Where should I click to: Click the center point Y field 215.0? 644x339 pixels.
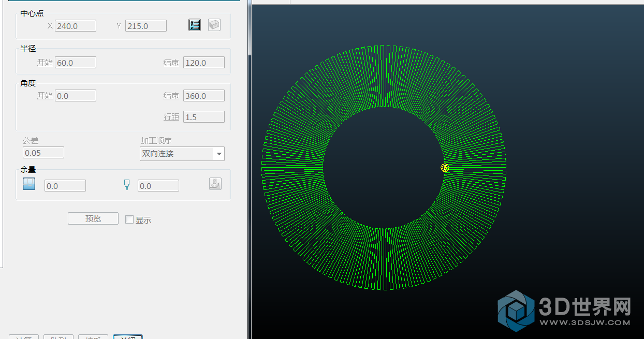[x=146, y=26]
